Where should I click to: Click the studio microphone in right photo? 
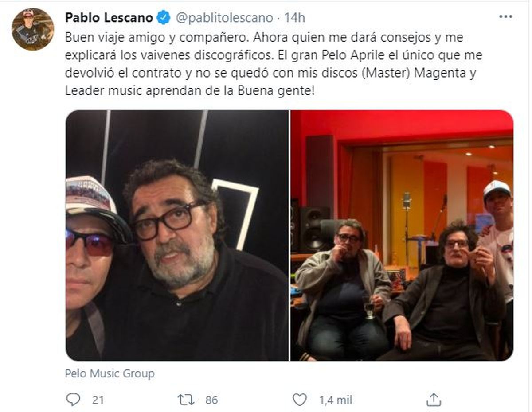tap(406, 202)
